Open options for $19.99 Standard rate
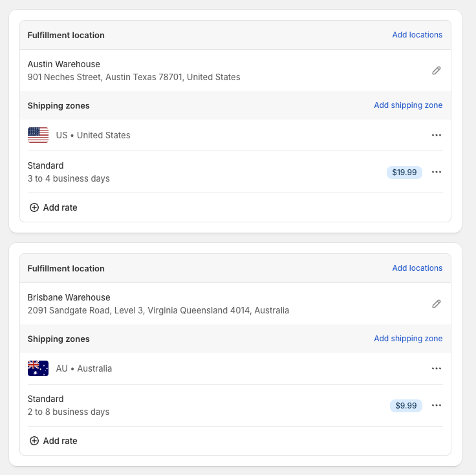The width and height of the screenshot is (476, 475). 437,173
